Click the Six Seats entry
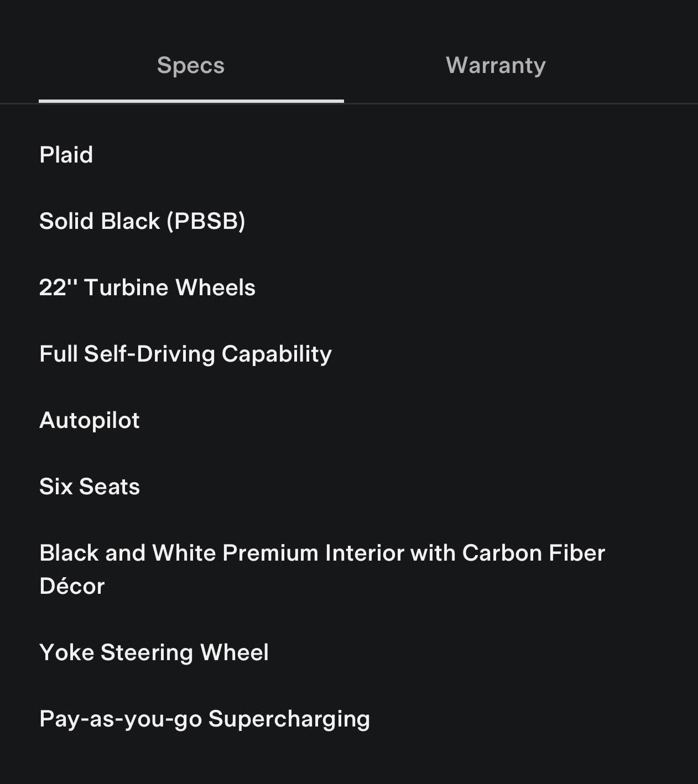 coord(90,487)
